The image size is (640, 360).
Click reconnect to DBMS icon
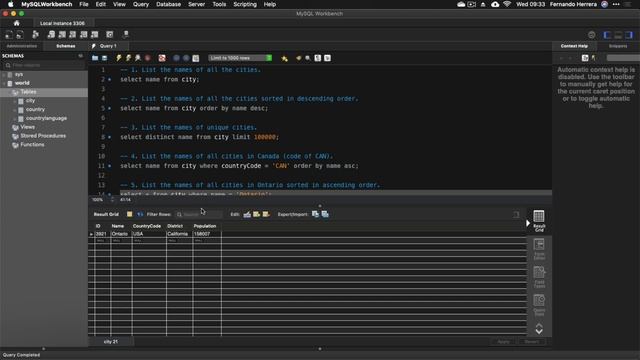[x=126, y=35]
